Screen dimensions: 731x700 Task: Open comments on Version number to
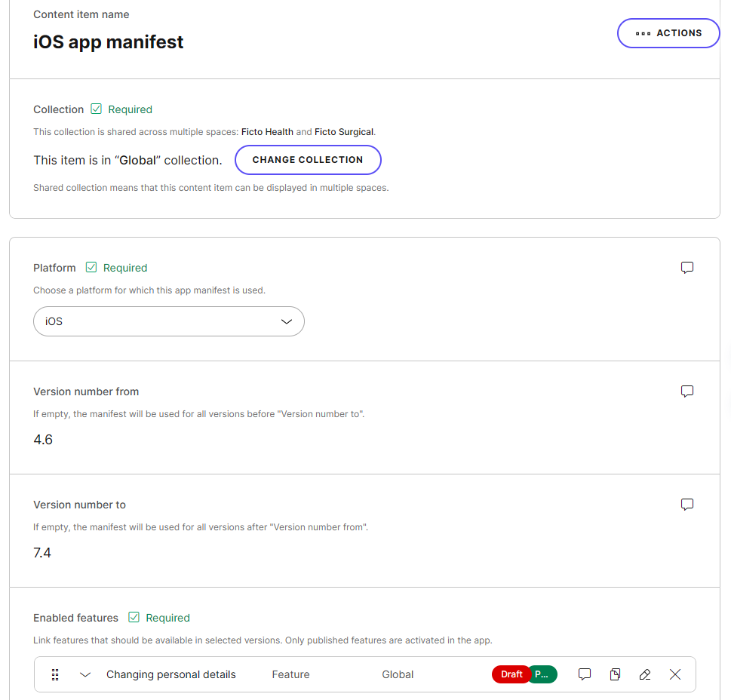(687, 505)
